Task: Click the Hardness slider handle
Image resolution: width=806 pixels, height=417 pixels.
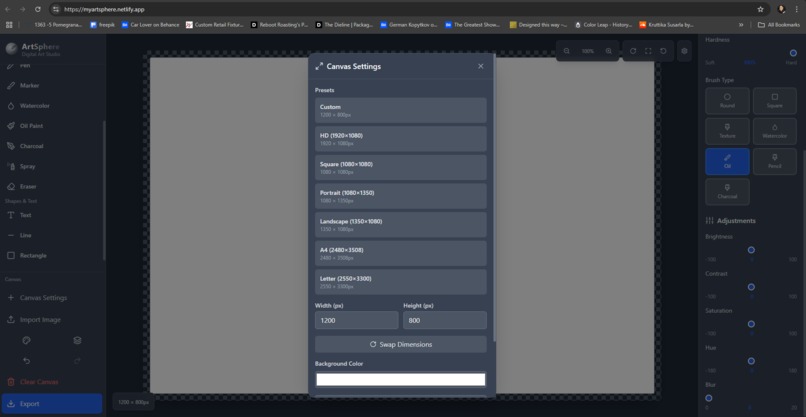Action: coord(793,53)
